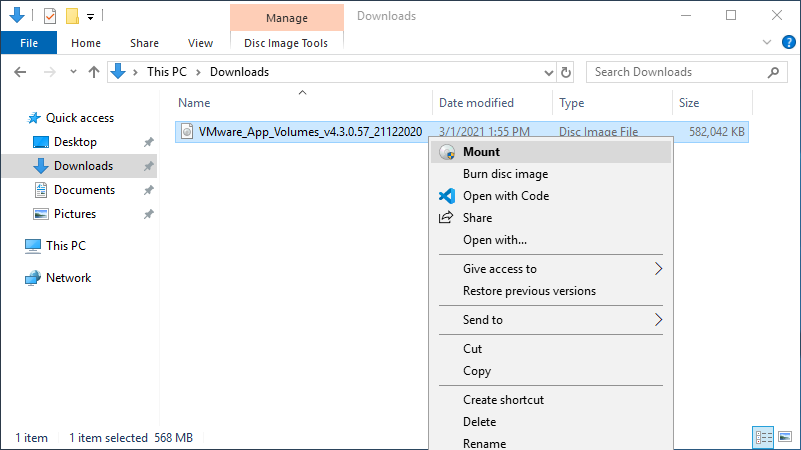Click the Search Downloads input field
801x450 pixels.
[x=678, y=72]
